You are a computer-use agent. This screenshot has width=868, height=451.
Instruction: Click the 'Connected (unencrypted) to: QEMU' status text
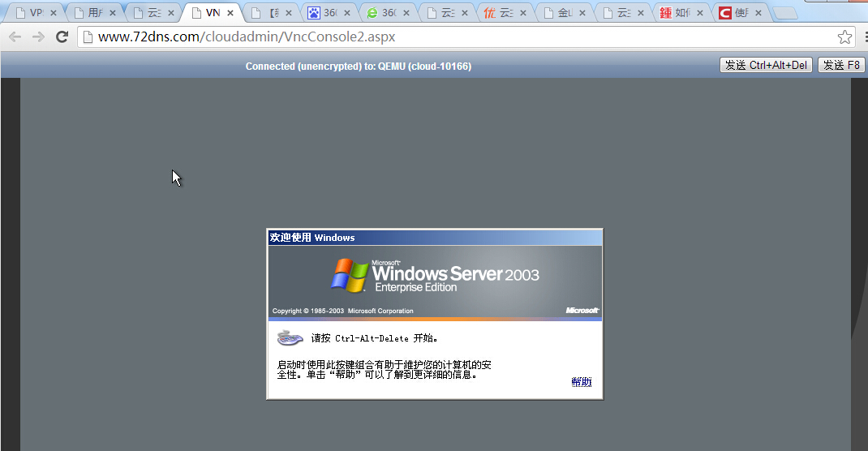(359, 67)
